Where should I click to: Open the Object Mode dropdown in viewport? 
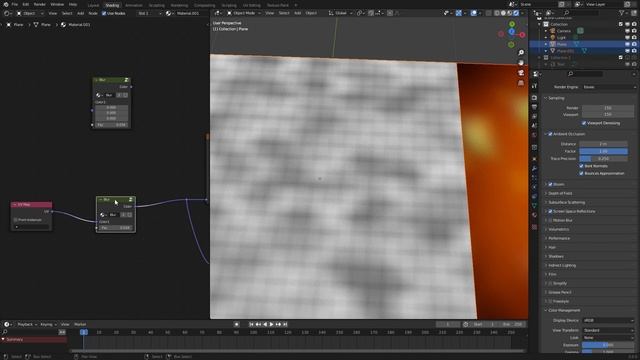tap(244, 13)
